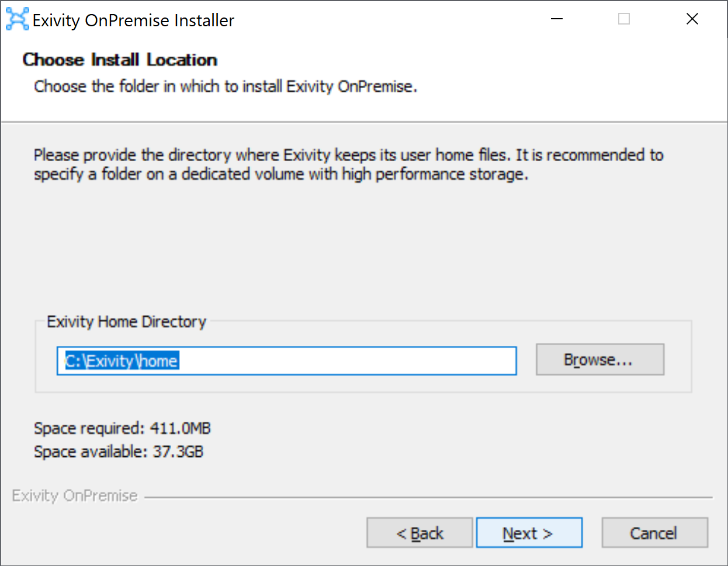Click the horizontal line beside the branding text

(428, 498)
